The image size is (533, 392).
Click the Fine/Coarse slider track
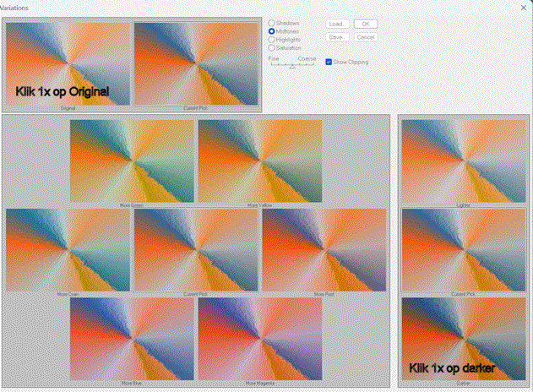[292, 65]
